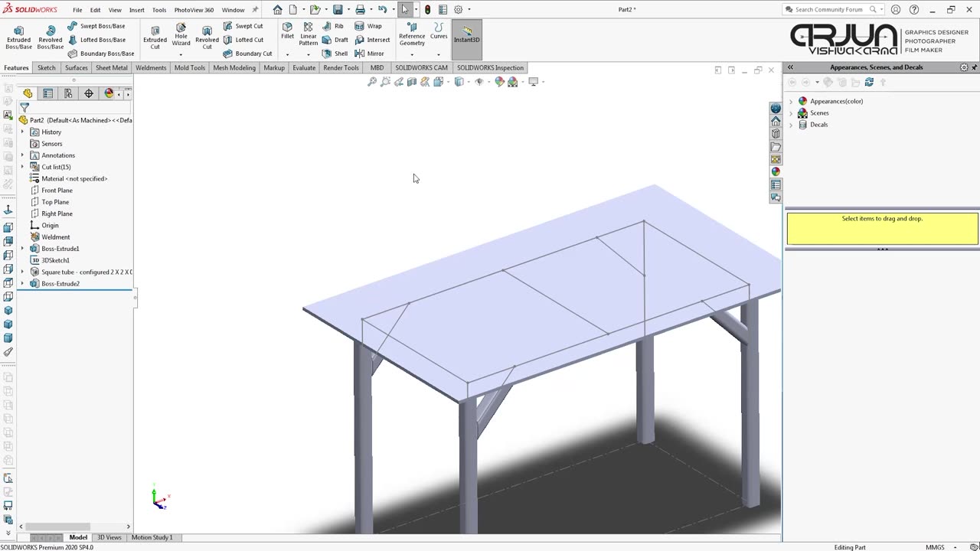
Task: Select the Top Plane tree item
Action: pyautogui.click(x=55, y=202)
